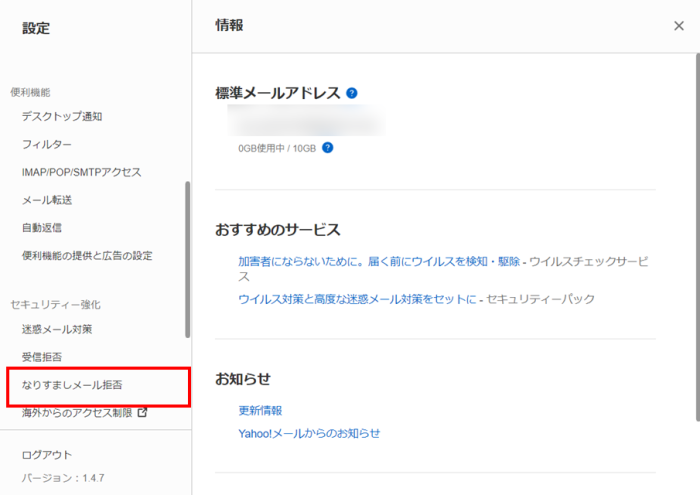
Task: Select フィルター in the sidebar
Action: 47,144
